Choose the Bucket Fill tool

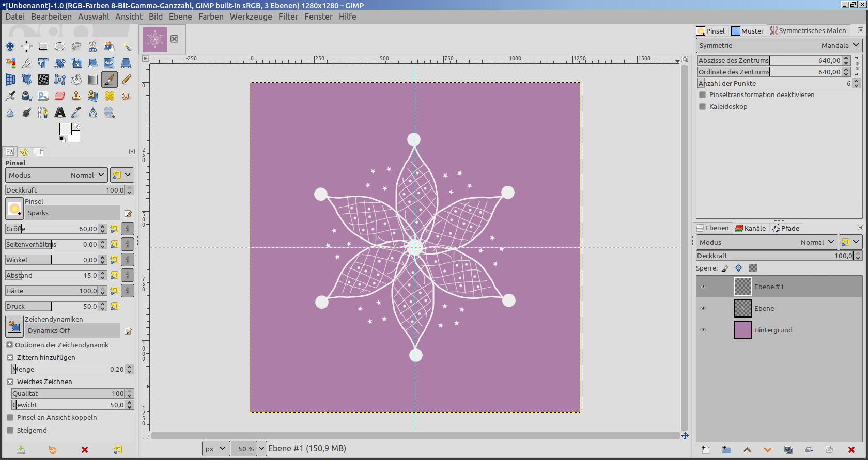(76, 80)
